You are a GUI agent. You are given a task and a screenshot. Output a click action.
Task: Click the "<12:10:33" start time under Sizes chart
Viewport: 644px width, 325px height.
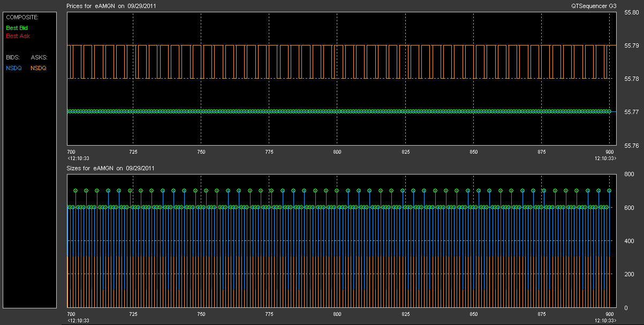(78, 320)
